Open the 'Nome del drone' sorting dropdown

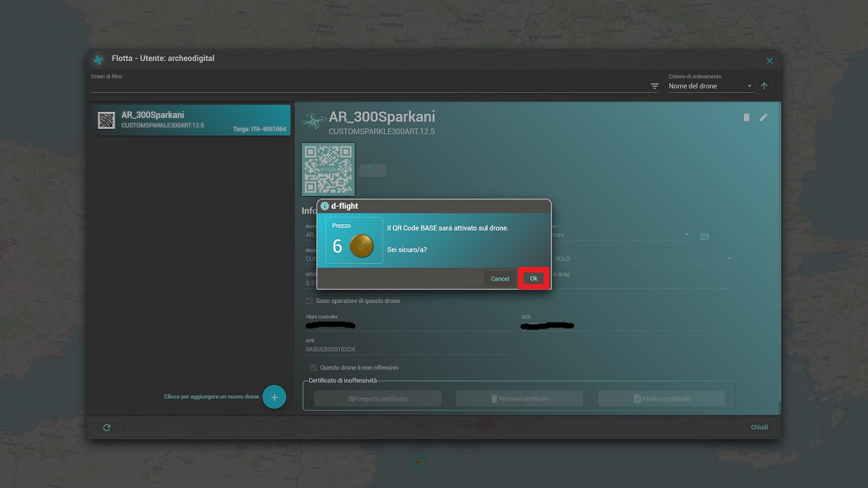(x=710, y=86)
